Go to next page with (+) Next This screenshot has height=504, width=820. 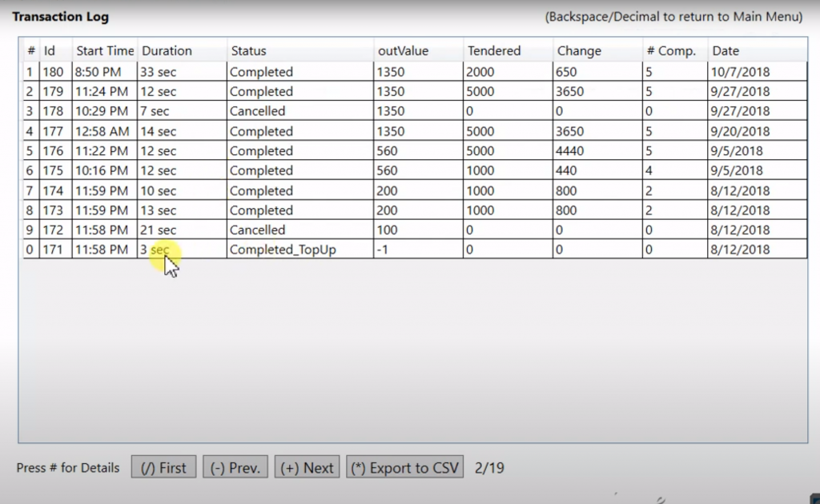click(307, 468)
